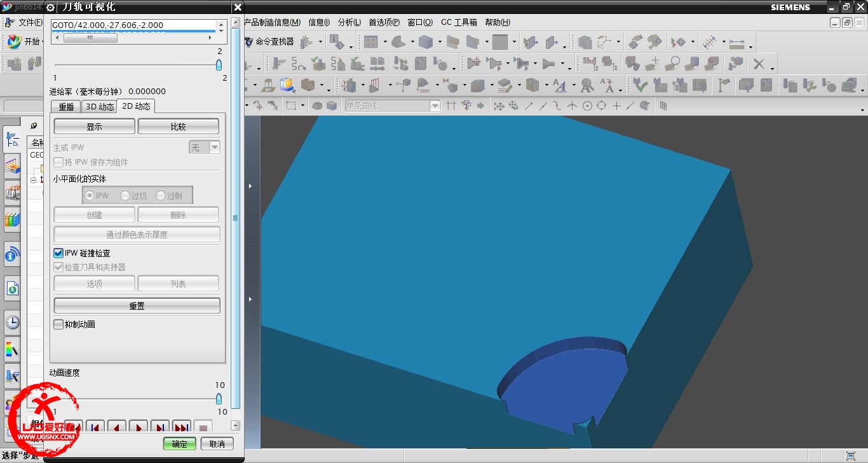Open GC 工具箱 menu
This screenshot has height=463, width=868.
click(459, 22)
